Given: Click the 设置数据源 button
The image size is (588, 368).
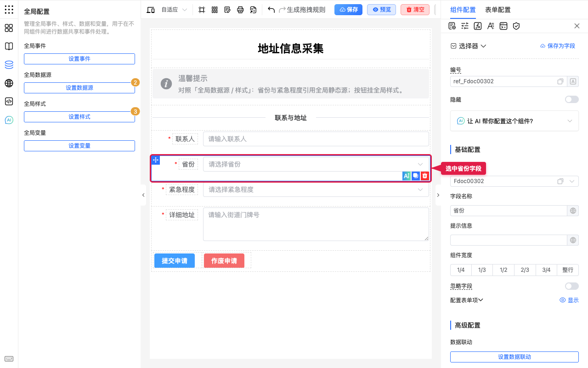Looking at the screenshot, I should (x=79, y=88).
